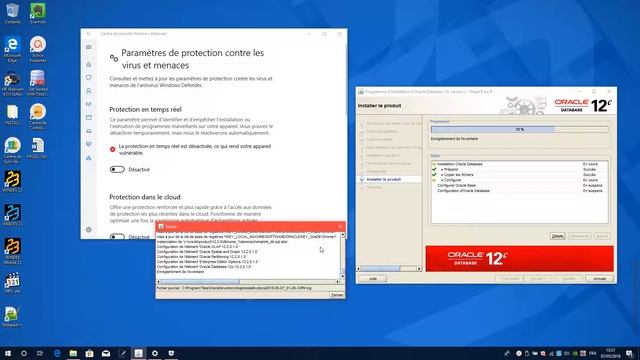Click 'Protection dans le cloud' heading

click(x=144, y=197)
